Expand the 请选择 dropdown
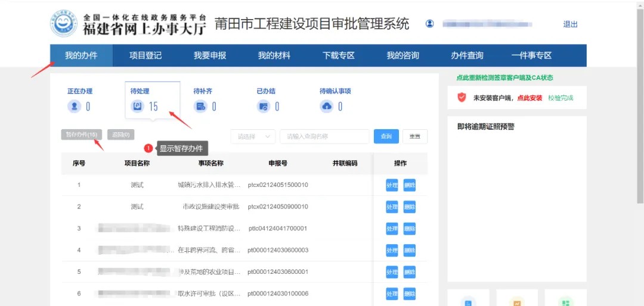The height and width of the screenshot is (306, 644). click(x=253, y=136)
